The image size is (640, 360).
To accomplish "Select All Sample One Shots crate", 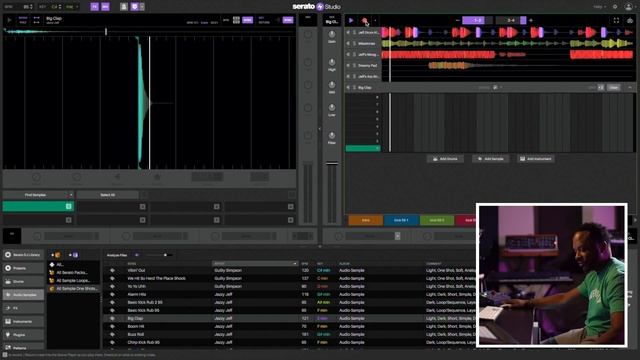I will click(x=73, y=289).
